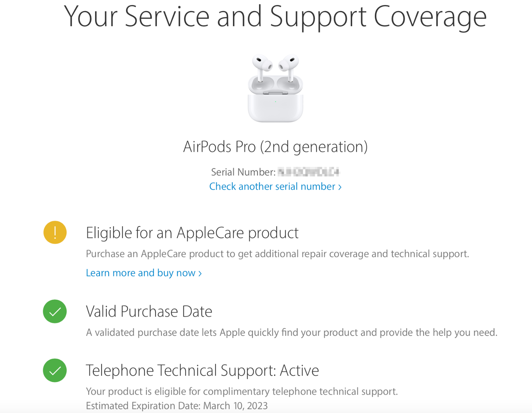The height and width of the screenshot is (413, 532).
Task: Click the Telephone Technical Support: Active heading
Action: point(202,370)
